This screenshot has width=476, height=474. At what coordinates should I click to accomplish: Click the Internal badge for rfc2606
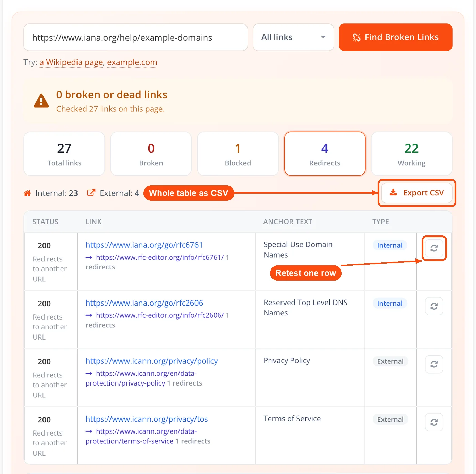390,303
